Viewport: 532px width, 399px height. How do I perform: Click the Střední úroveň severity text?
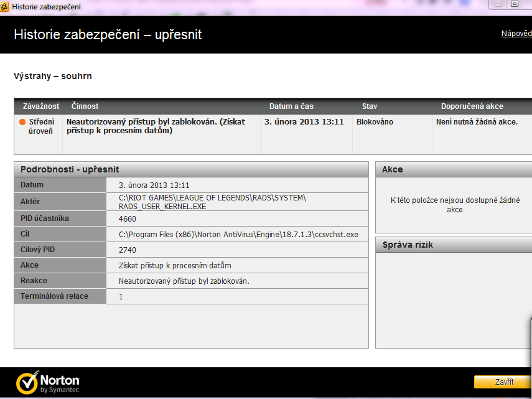[41, 126]
